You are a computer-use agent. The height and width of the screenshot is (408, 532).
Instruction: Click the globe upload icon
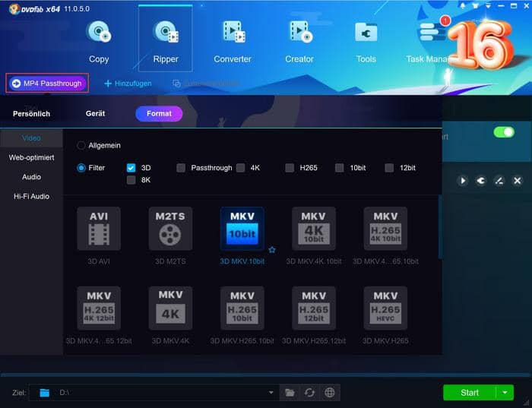pos(329,393)
